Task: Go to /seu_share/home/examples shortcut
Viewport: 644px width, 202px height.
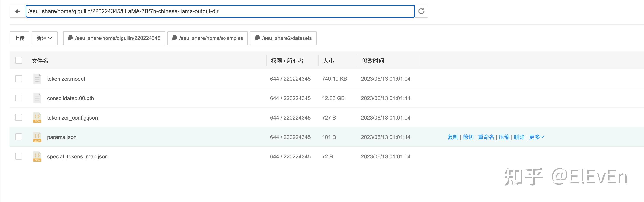Action: tap(208, 38)
